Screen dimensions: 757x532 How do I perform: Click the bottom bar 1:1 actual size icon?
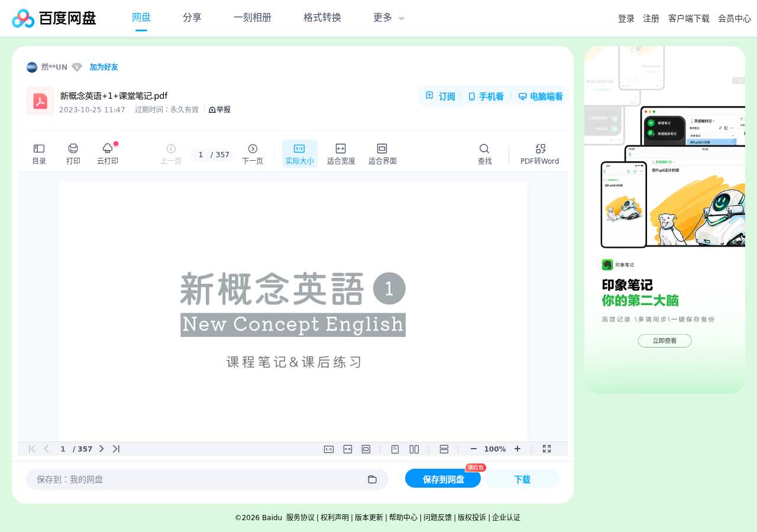[x=329, y=449]
